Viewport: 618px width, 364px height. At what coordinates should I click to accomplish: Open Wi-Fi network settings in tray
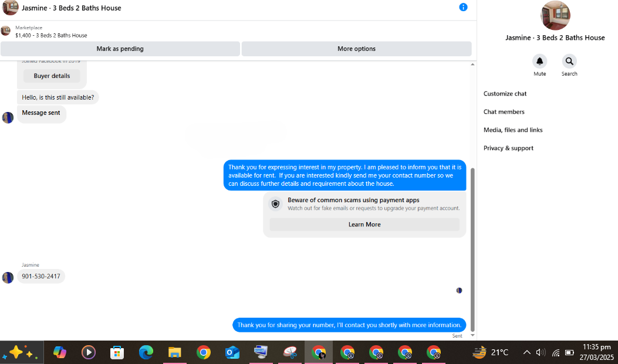[556, 353]
